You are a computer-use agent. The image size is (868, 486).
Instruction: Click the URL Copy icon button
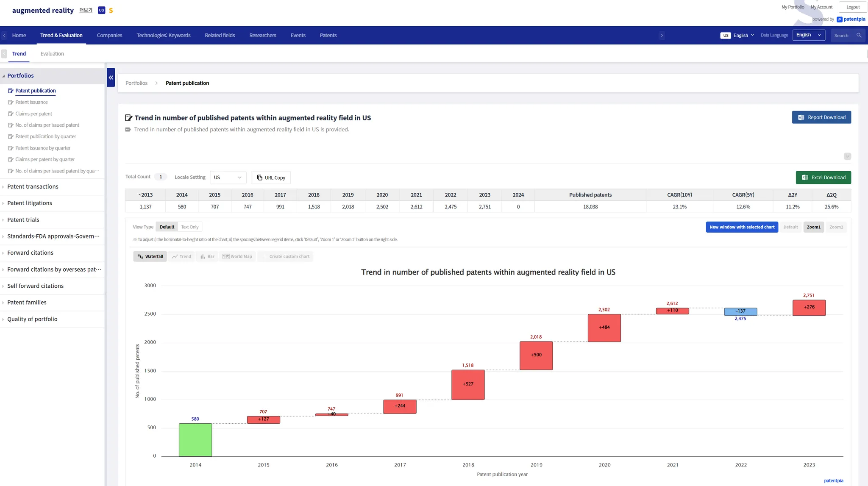tap(271, 178)
